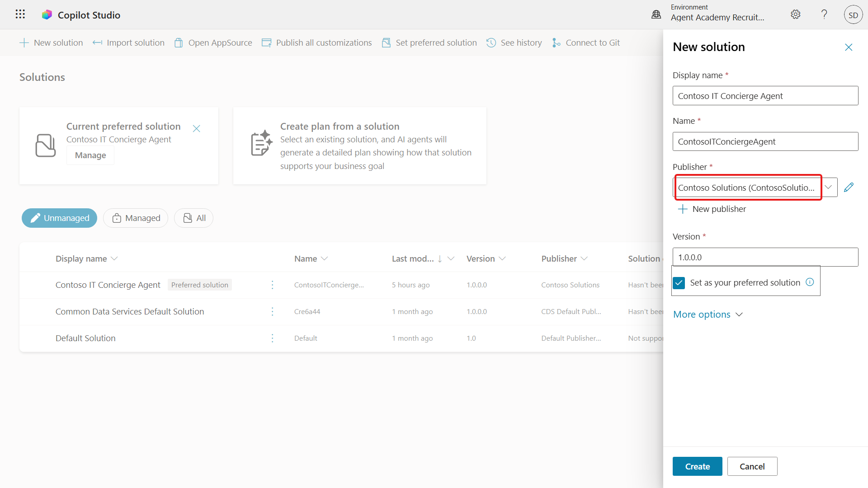Click Connect to Git in the toolbar
868x488 pixels.
[586, 42]
